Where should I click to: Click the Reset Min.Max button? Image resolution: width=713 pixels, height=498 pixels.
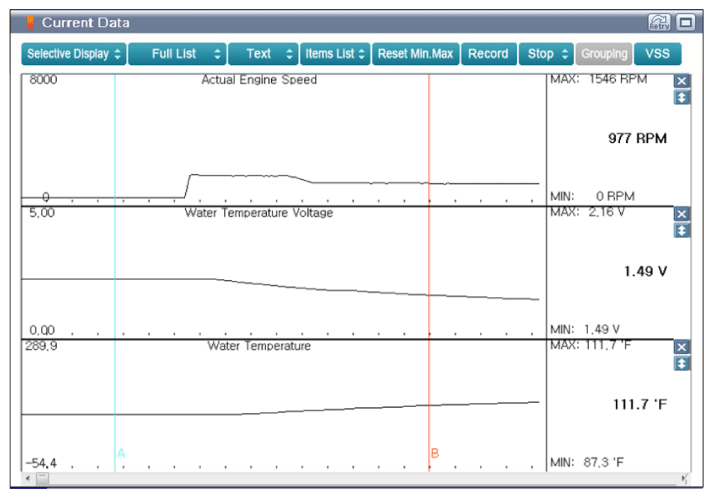tap(416, 54)
